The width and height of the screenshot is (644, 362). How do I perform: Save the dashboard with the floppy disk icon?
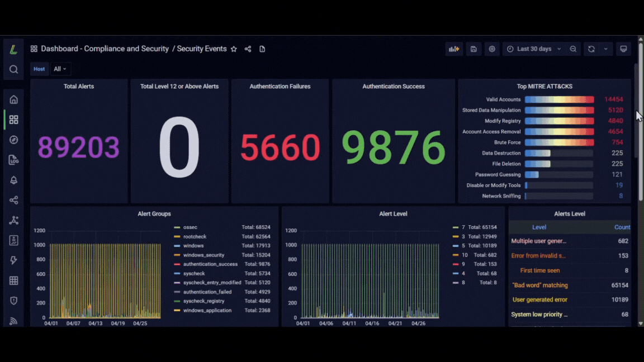(473, 49)
